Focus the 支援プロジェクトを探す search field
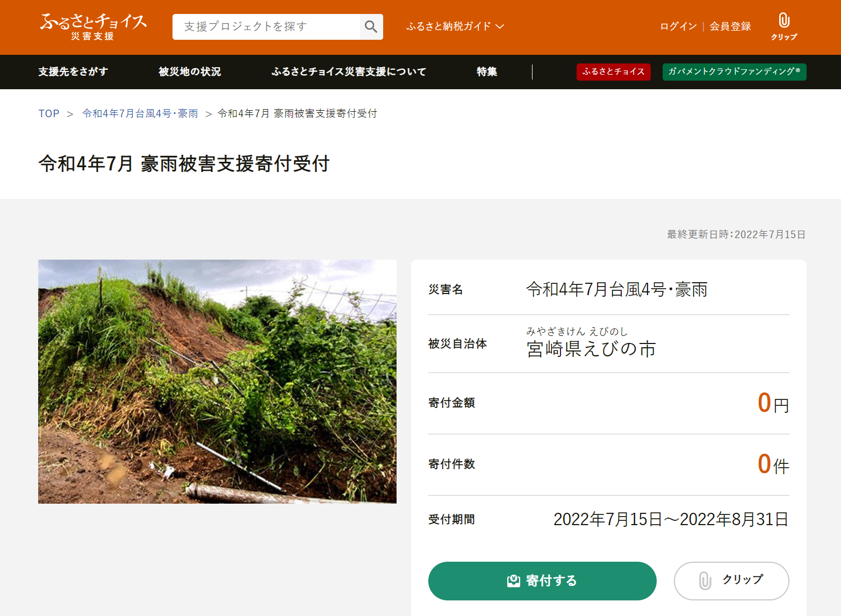The height and width of the screenshot is (616, 841). pos(267,27)
